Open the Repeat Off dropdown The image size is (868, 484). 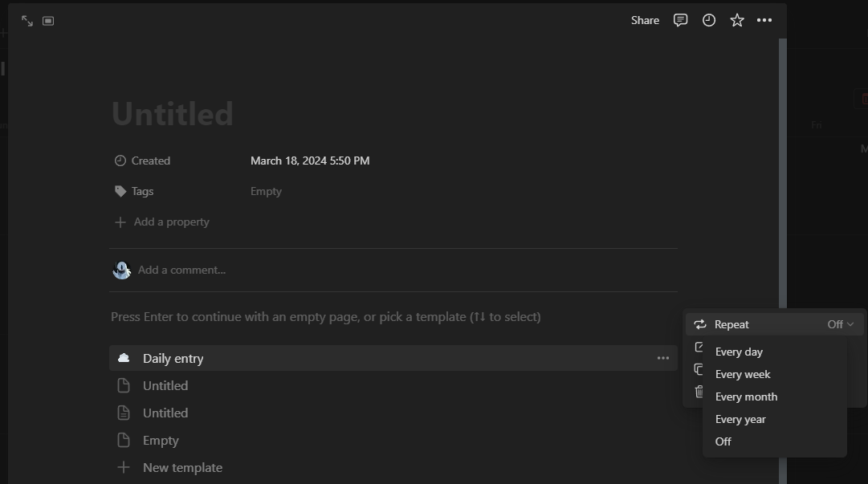click(x=837, y=323)
